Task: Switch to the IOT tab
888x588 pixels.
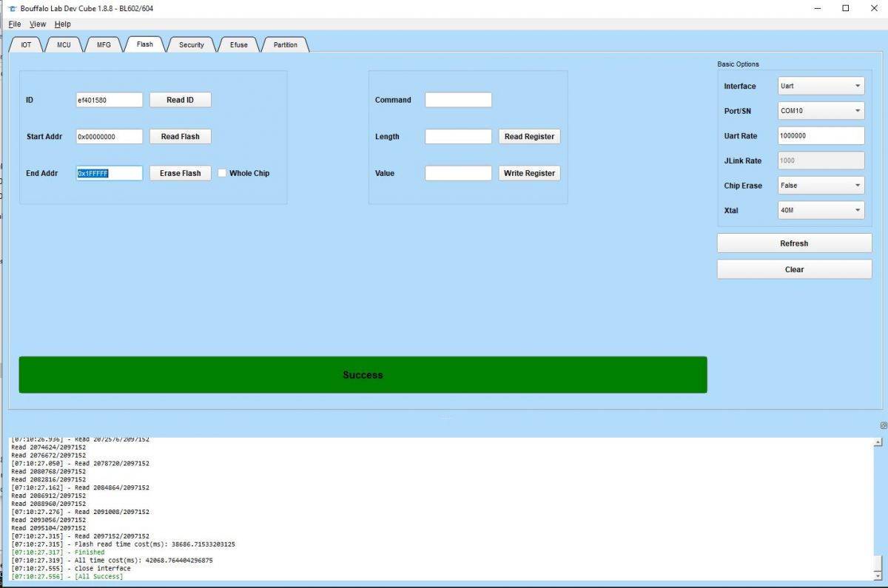Action: (26, 45)
